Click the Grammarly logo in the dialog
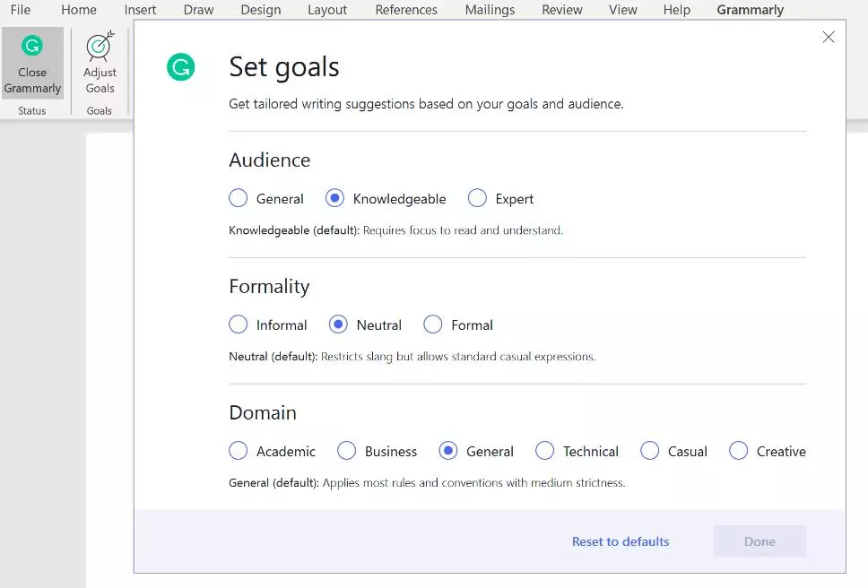 [x=181, y=67]
